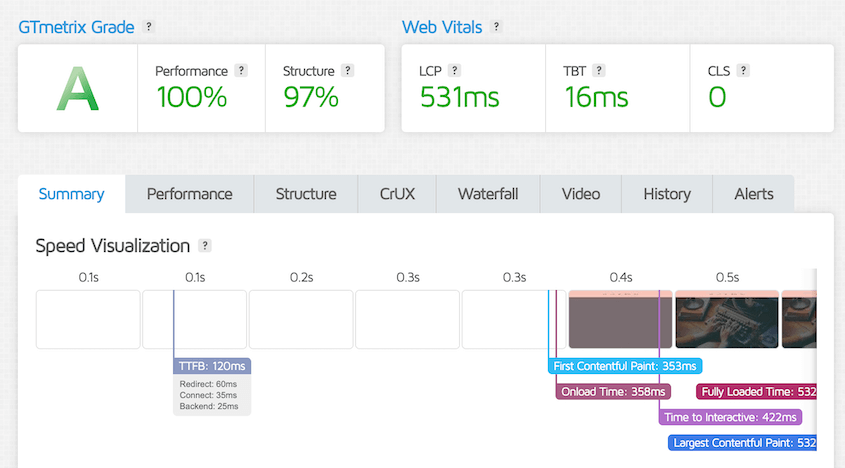Open the History tab
This screenshot has height=468, width=845.
point(667,194)
